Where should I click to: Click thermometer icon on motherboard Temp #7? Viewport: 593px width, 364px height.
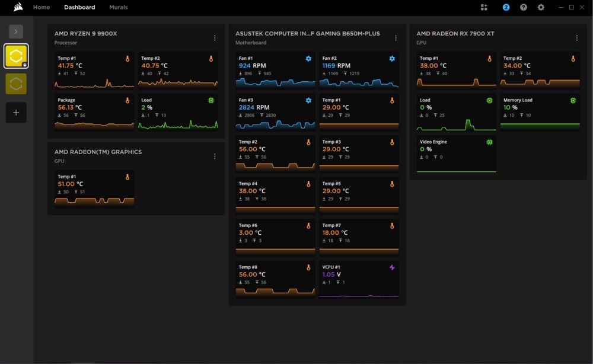coord(392,226)
